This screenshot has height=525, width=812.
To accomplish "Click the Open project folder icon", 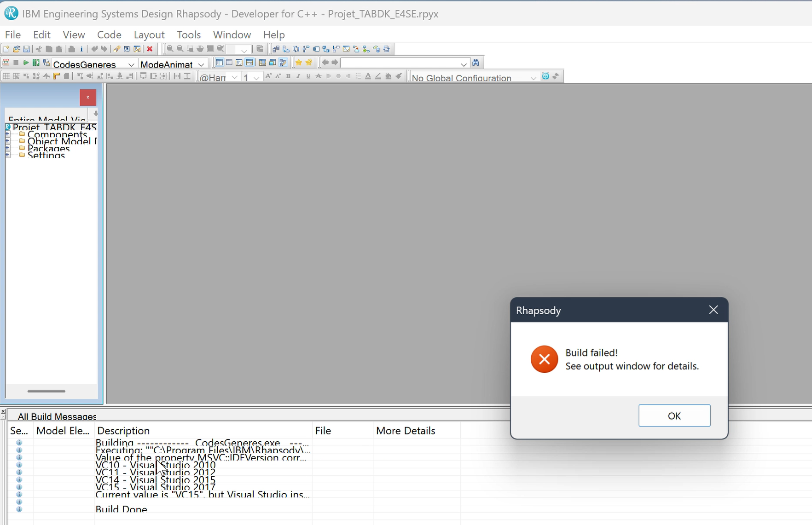I will pyautogui.click(x=16, y=49).
